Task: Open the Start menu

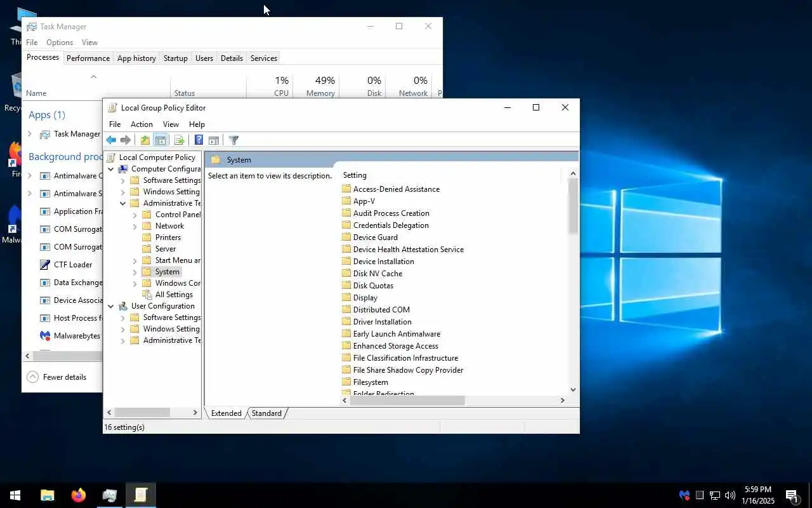Action: (15, 495)
